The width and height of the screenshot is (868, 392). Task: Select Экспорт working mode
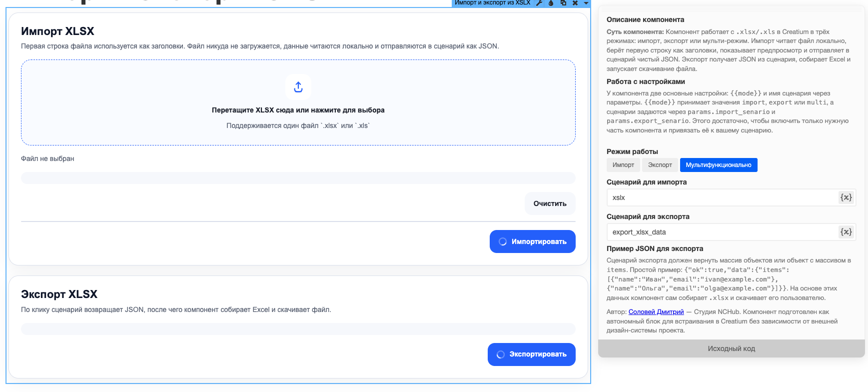660,165
